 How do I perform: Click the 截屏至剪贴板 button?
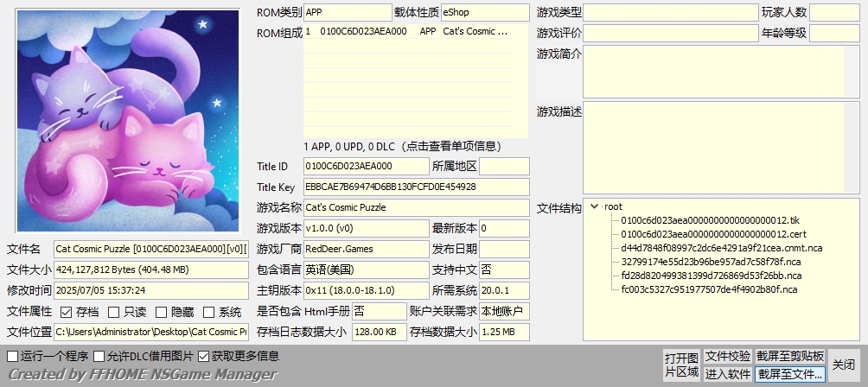(790, 356)
